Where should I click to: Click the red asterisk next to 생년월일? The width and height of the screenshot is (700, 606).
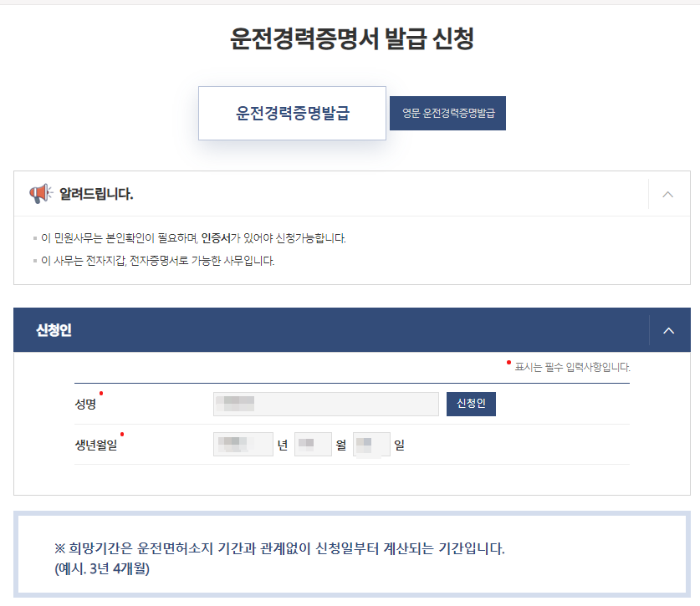click(123, 433)
